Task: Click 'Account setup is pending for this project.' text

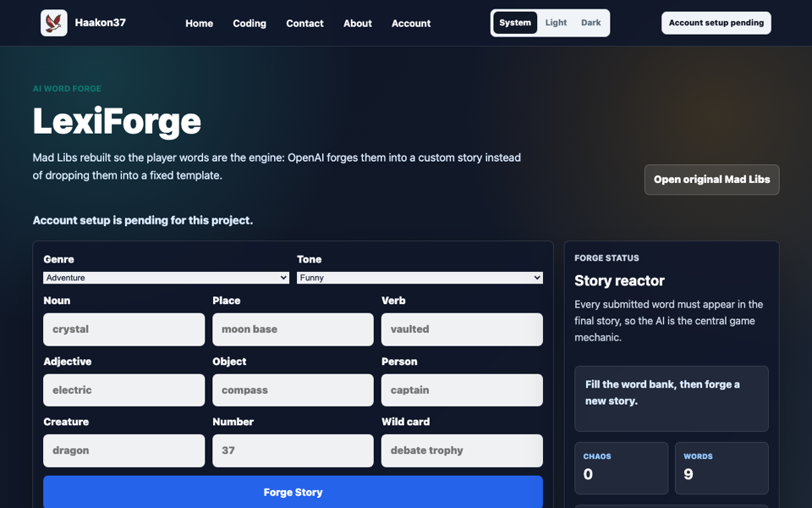Action: (x=143, y=220)
